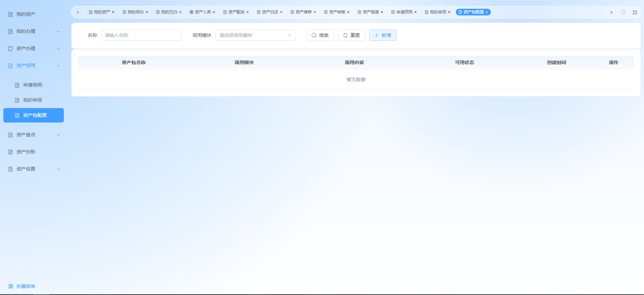Click 折叠菜单 to collapse the sidebar
Viewport: 644px width, 295px height.
(22, 286)
